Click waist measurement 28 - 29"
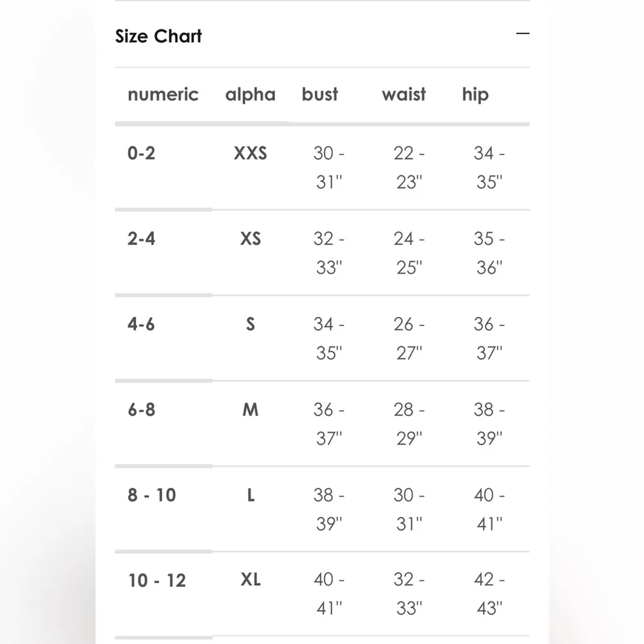This screenshot has height=644, width=644. pos(409,424)
